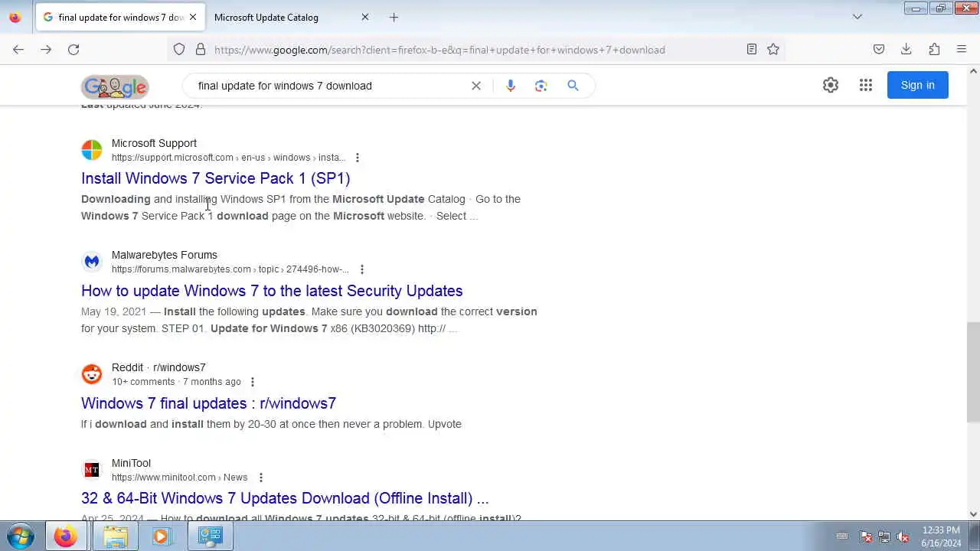The width and height of the screenshot is (980, 551).
Task: Click the tray network icon
Action: (884, 536)
